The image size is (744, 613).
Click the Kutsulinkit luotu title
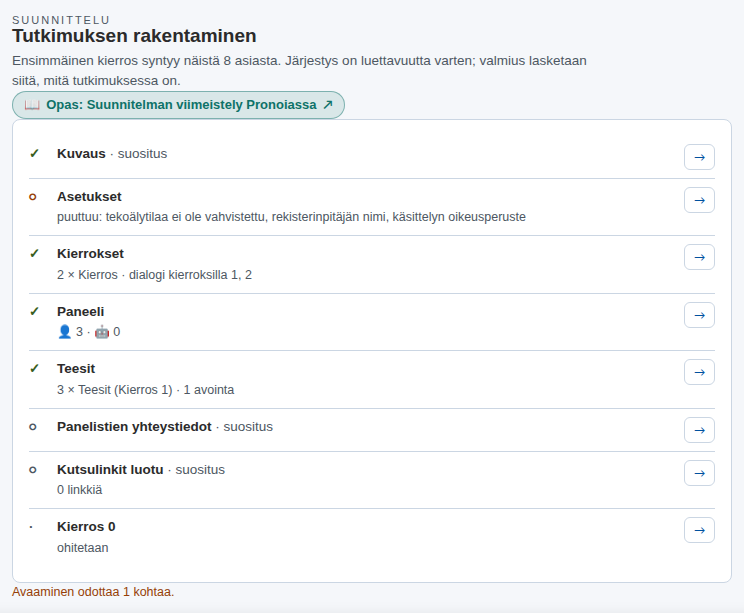click(110, 469)
